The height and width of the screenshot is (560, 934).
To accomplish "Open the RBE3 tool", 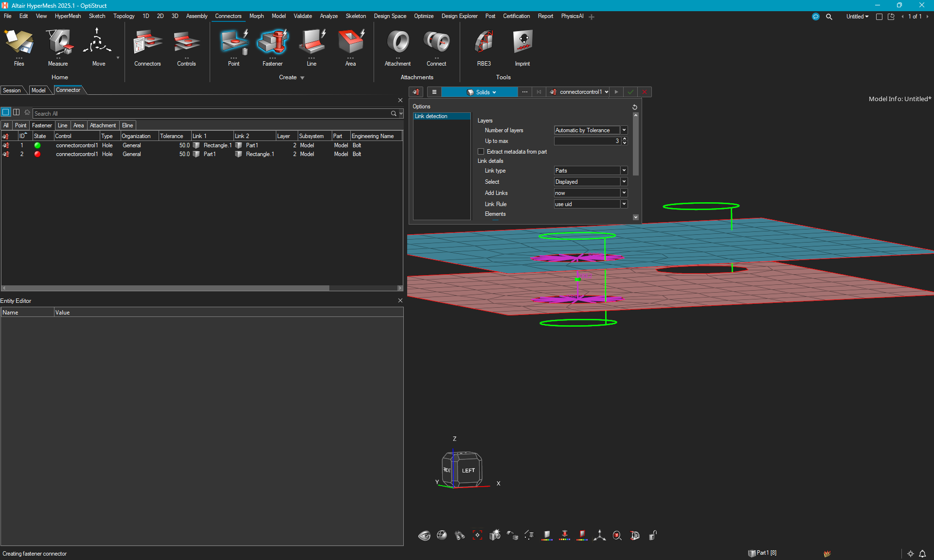I will 484,47.
